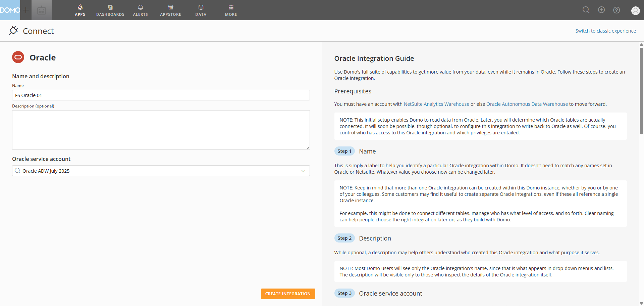Open the Appstore icon
The height and width of the screenshot is (306, 644).
(x=171, y=7)
